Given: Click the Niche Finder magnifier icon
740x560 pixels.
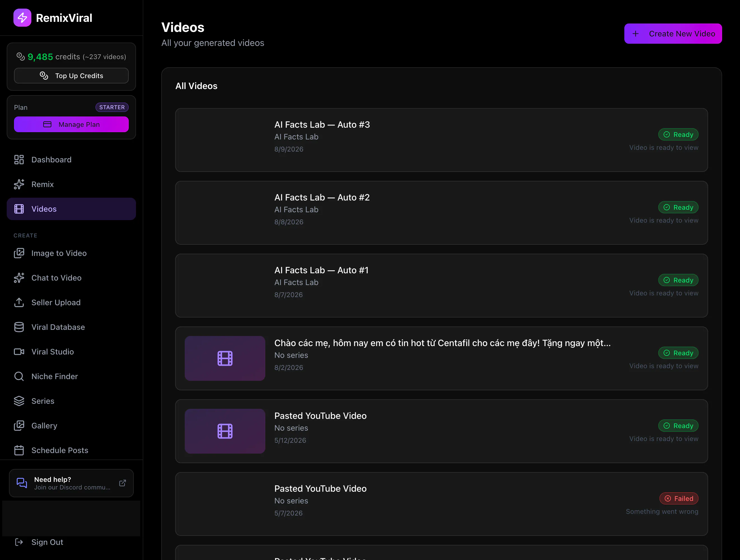Looking at the screenshot, I should tap(19, 376).
